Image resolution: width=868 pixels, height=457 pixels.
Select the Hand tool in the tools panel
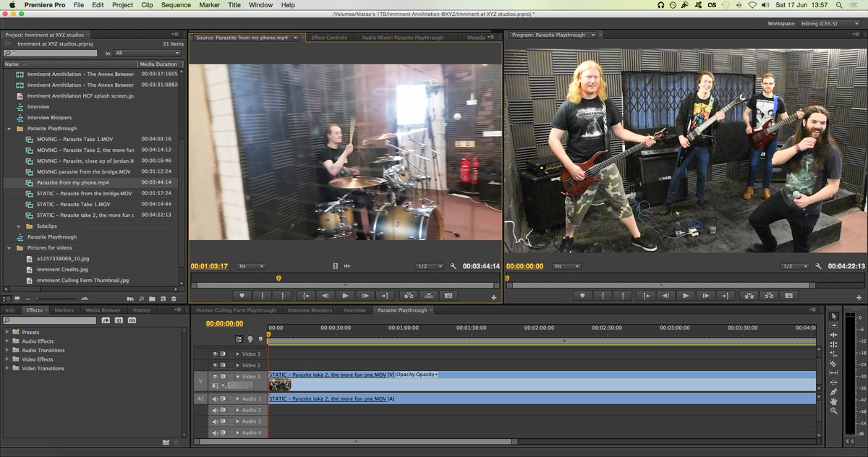click(x=833, y=401)
